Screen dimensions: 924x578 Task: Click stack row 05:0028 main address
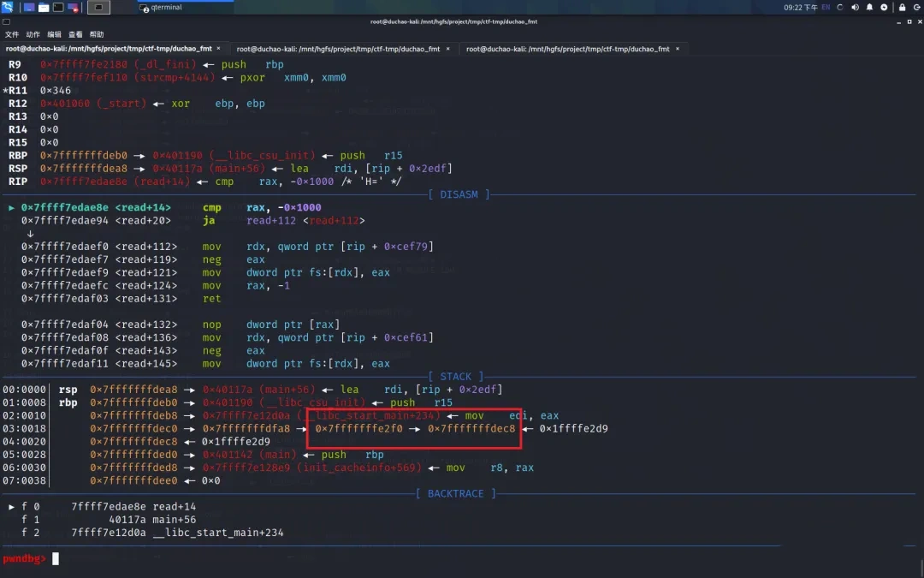pyautogui.click(x=250, y=455)
